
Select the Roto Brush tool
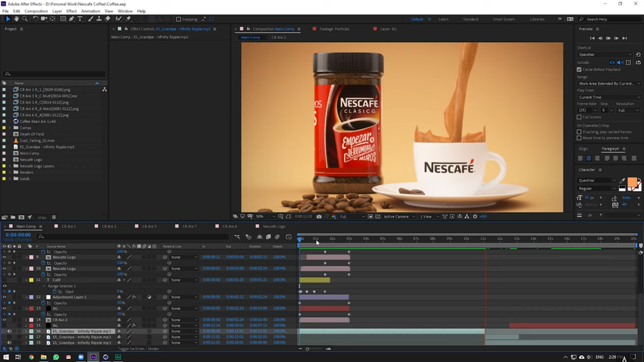pos(119,19)
